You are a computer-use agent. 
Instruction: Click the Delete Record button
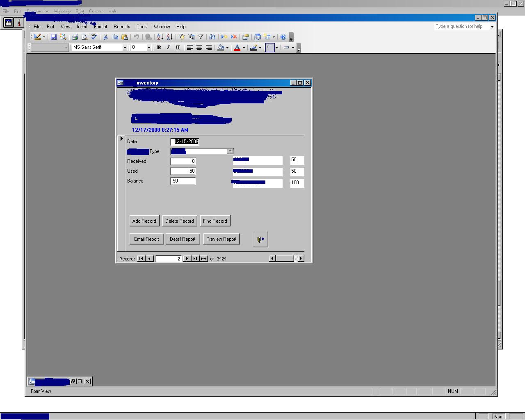(180, 221)
